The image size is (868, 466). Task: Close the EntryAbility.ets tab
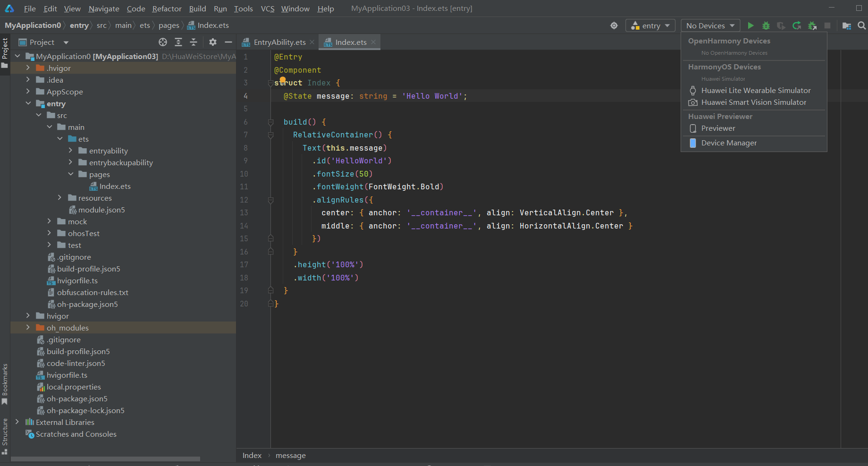[x=312, y=42]
